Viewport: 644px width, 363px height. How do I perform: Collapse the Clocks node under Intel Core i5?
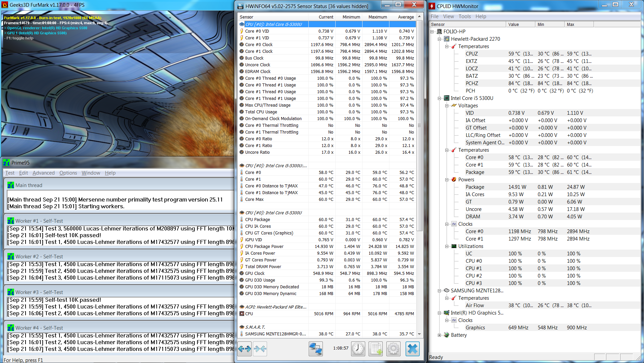(x=447, y=224)
